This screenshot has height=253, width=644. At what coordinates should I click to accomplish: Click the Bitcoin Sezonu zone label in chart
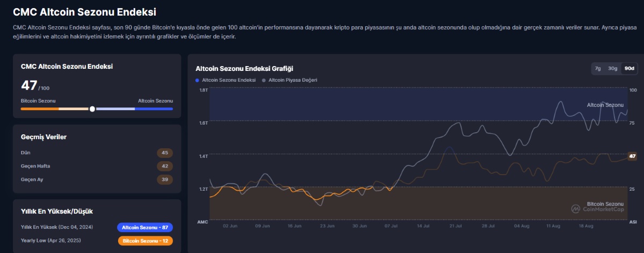(605, 204)
